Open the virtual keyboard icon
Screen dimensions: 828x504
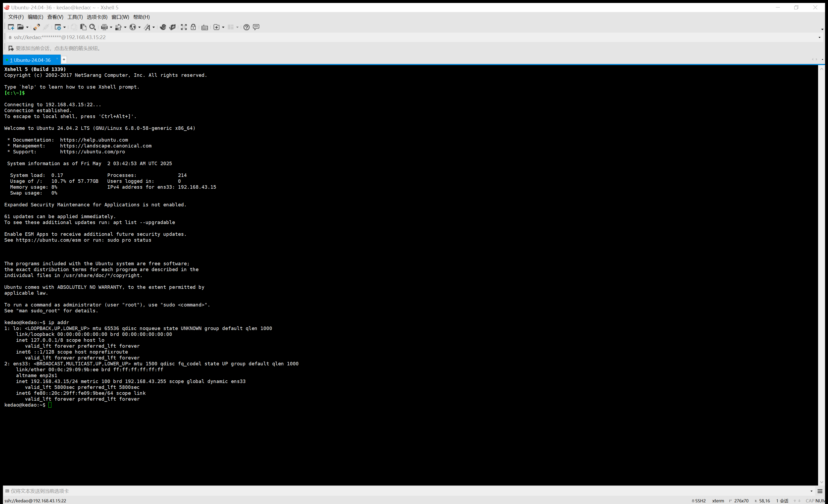click(205, 27)
